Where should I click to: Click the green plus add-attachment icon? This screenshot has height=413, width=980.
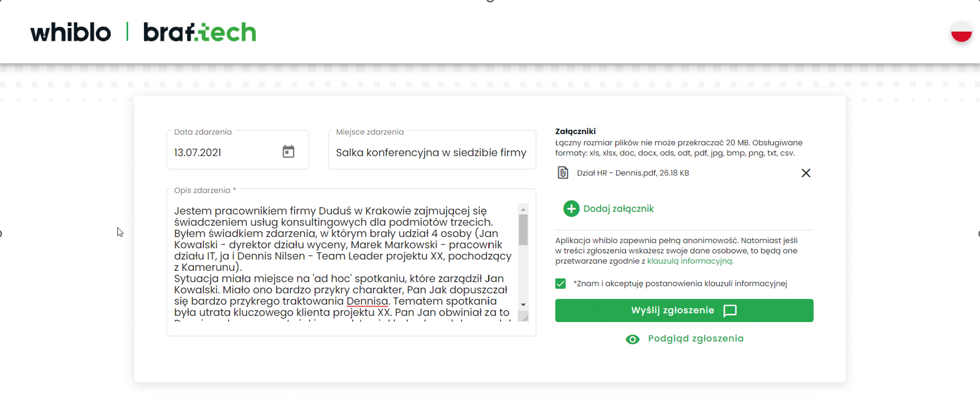(x=571, y=209)
